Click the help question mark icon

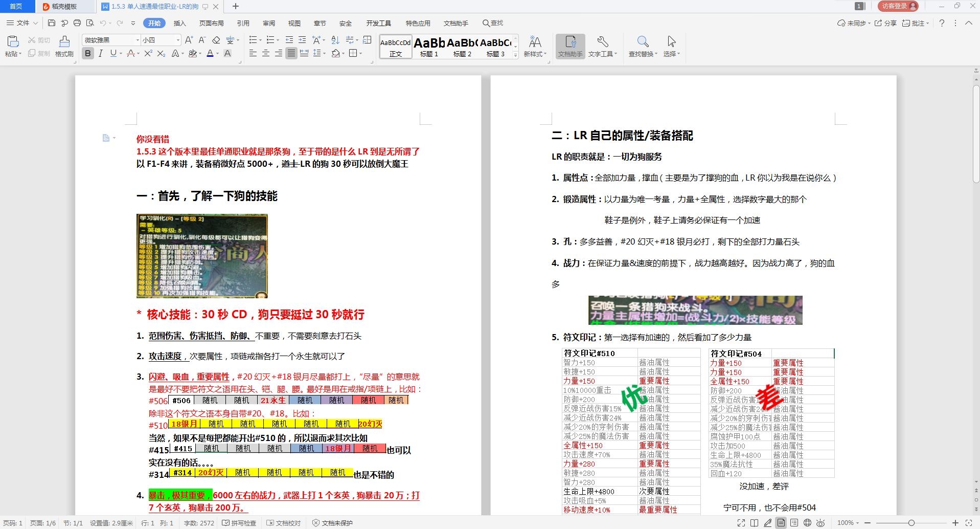click(942, 23)
